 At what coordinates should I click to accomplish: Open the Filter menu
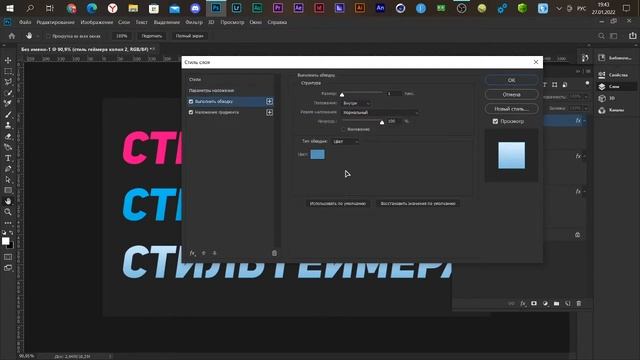(x=194, y=22)
